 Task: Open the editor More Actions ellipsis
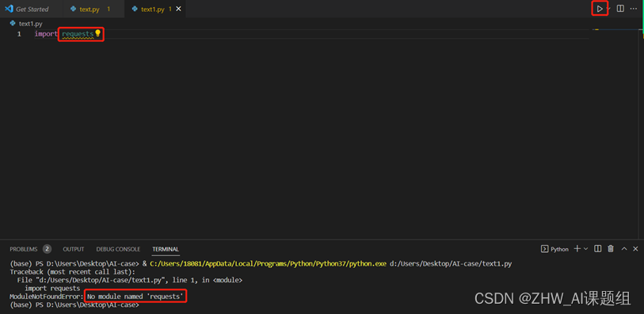(634, 9)
